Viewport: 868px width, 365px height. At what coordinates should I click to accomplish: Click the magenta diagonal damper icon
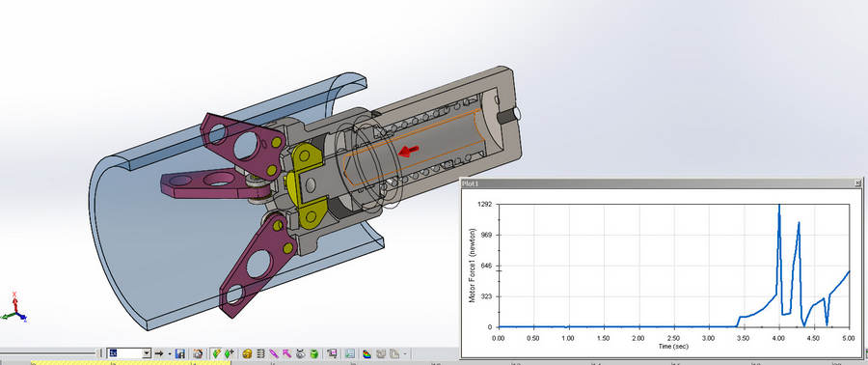(274, 353)
